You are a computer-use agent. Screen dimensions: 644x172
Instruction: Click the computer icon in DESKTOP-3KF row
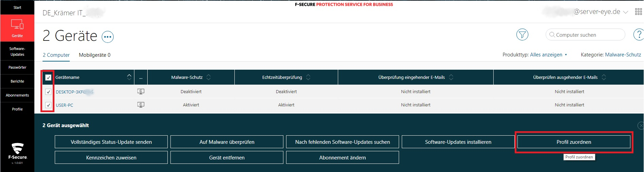coord(141,91)
